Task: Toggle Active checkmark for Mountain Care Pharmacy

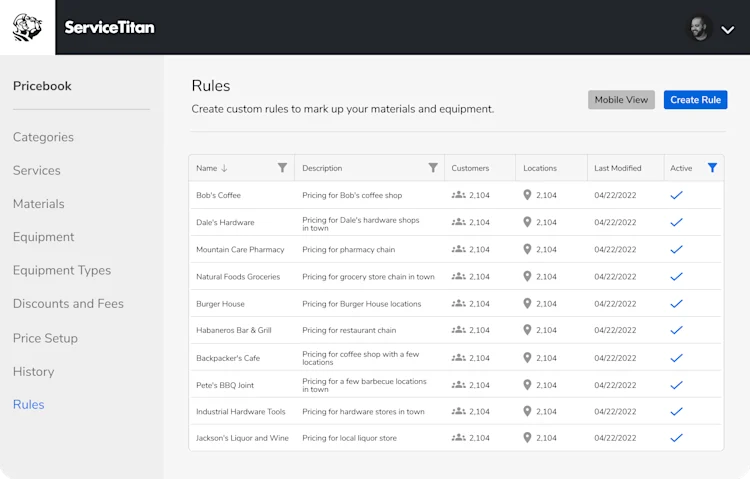Action: pos(676,249)
